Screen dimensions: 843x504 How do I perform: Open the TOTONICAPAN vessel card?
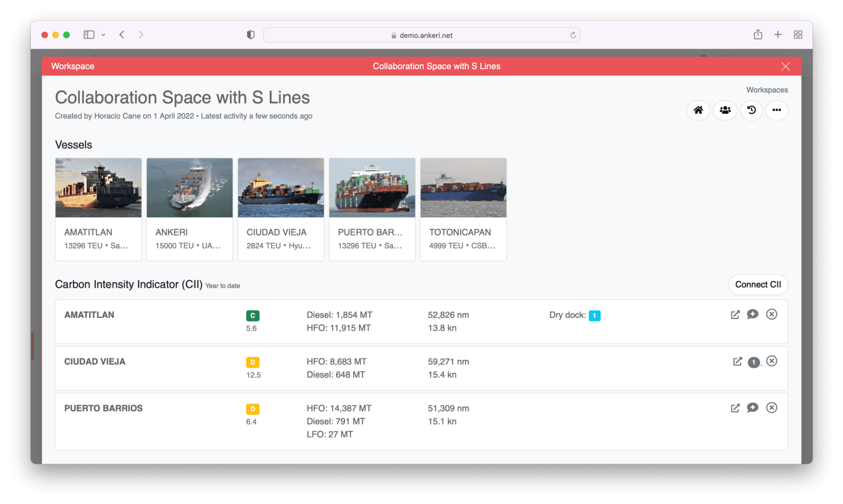[464, 210]
